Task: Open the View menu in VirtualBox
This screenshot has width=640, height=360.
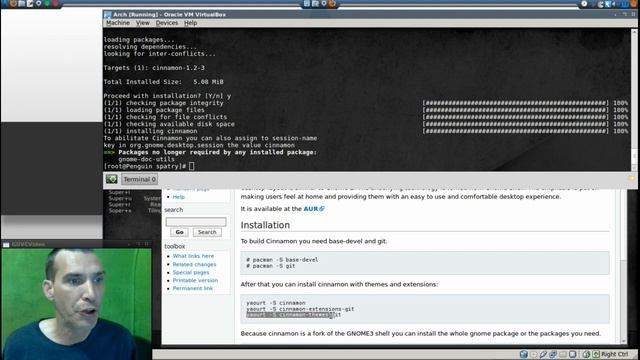Action: point(142,23)
